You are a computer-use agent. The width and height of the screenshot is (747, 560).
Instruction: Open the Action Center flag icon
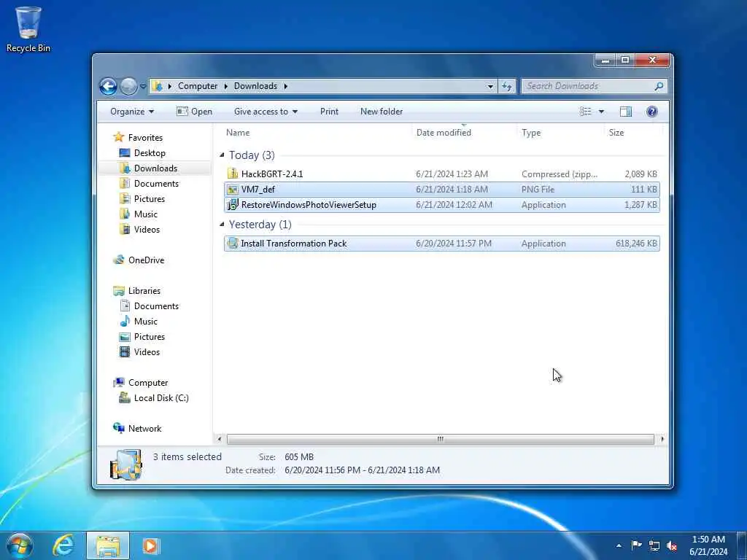[x=636, y=545]
